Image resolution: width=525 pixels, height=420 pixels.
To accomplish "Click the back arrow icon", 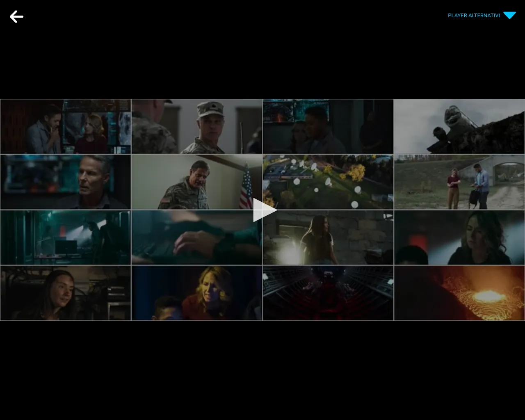I will tap(16, 17).
